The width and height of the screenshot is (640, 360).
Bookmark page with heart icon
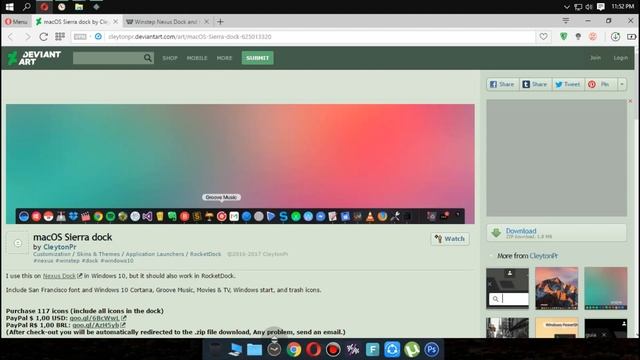coord(543,37)
